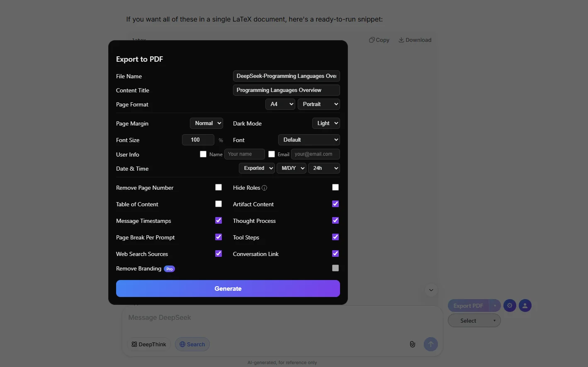Open the Select dropdown below Export PDF
This screenshot has width=588, height=367.
474,321
